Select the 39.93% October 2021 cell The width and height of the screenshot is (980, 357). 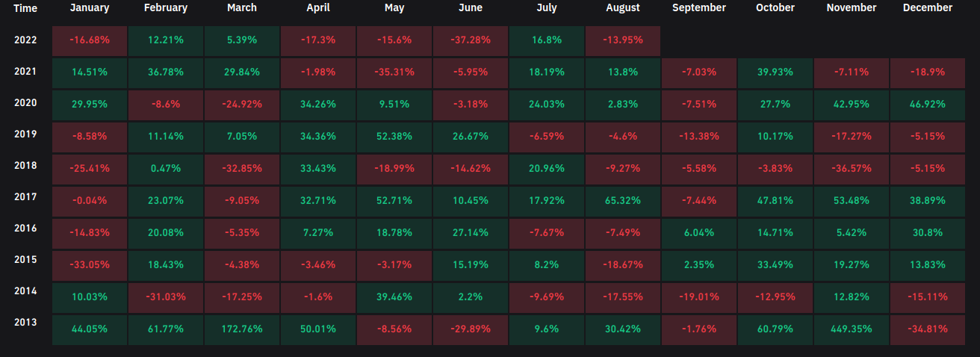775,72
